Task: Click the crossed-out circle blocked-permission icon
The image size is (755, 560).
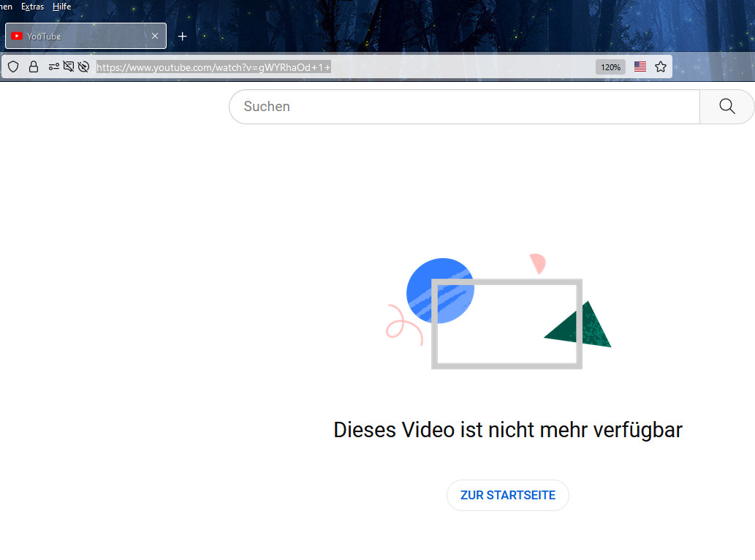Action: (83, 67)
